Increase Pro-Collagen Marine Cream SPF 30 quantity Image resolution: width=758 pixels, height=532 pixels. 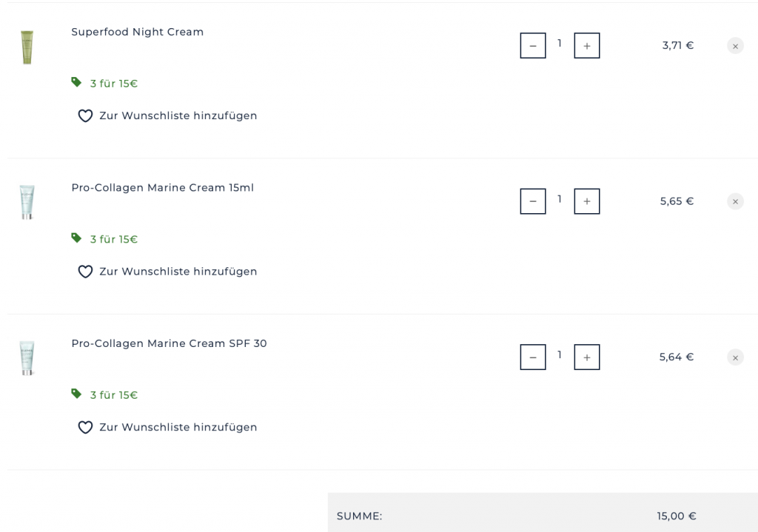point(587,357)
